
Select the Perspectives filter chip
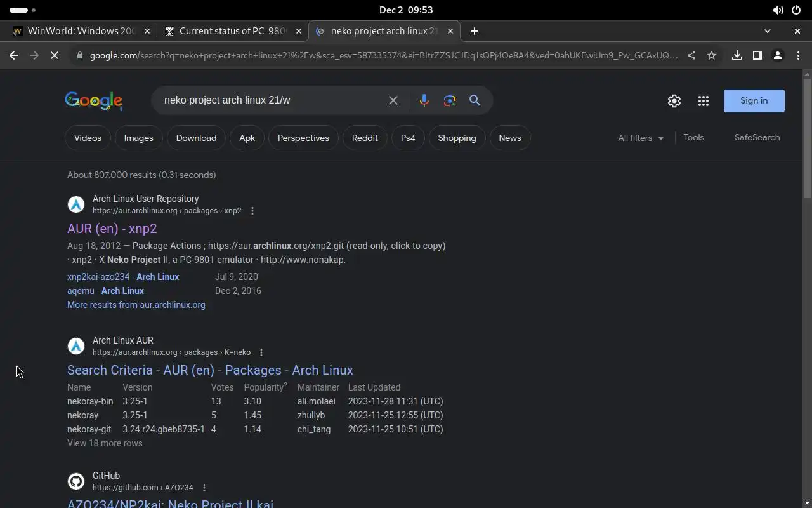pos(303,138)
